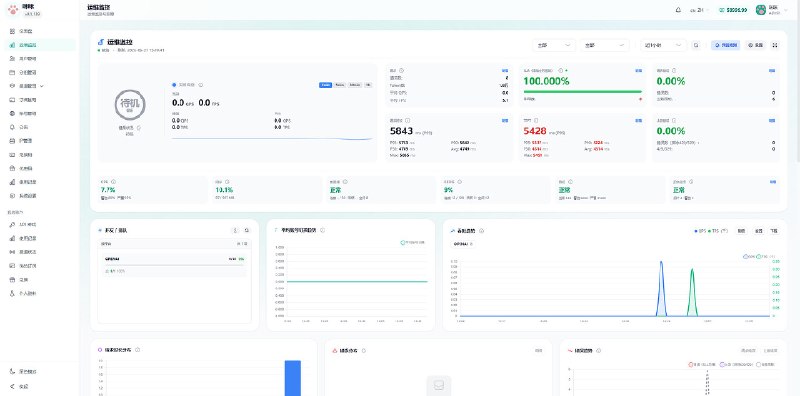
Task: Click the info icon beside the error trend title
Action: 598,351
